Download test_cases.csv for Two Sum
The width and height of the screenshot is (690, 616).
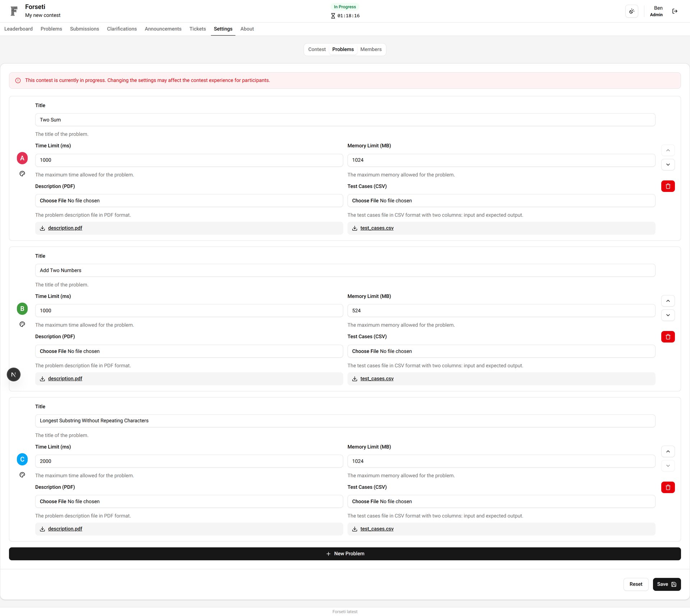point(377,228)
